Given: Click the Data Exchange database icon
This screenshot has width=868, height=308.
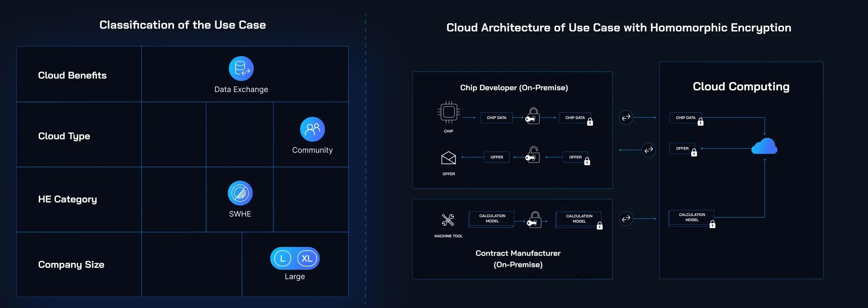Looking at the screenshot, I should pyautogui.click(x=241, y=68).
